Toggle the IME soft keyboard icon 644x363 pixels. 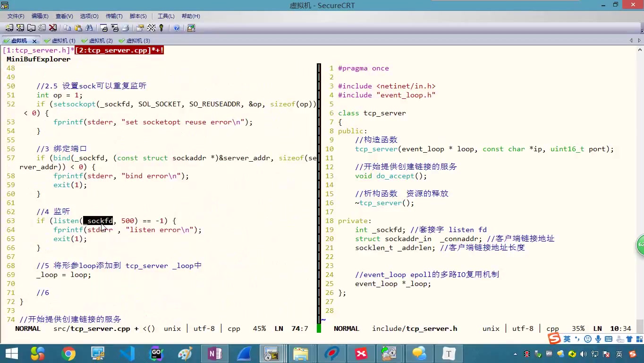609,339
